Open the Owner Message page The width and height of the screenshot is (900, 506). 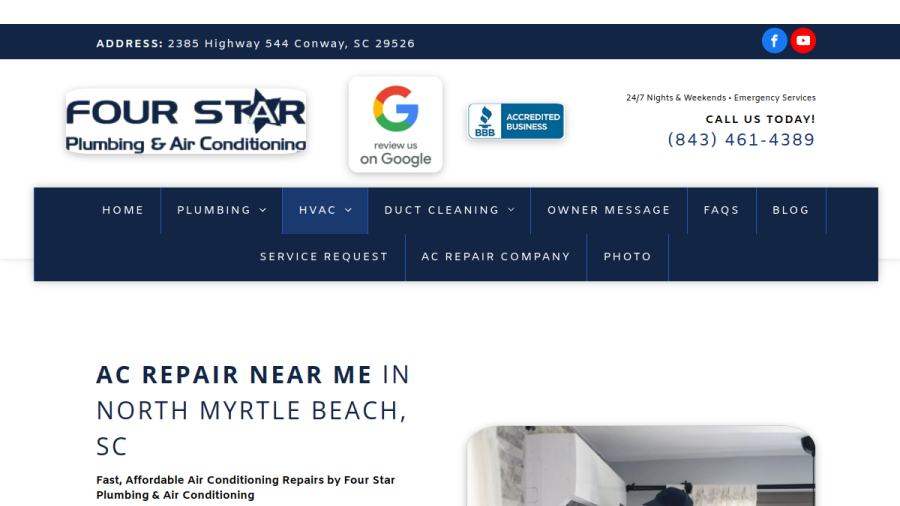pyautogui.click(x=609, y=211)
